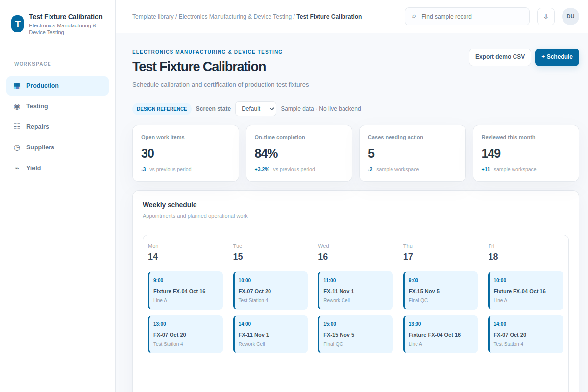Open the Screen state Default dropdown
Image resolution: width=588 pixels, height=392 pixels.
[x=256, y=109]
